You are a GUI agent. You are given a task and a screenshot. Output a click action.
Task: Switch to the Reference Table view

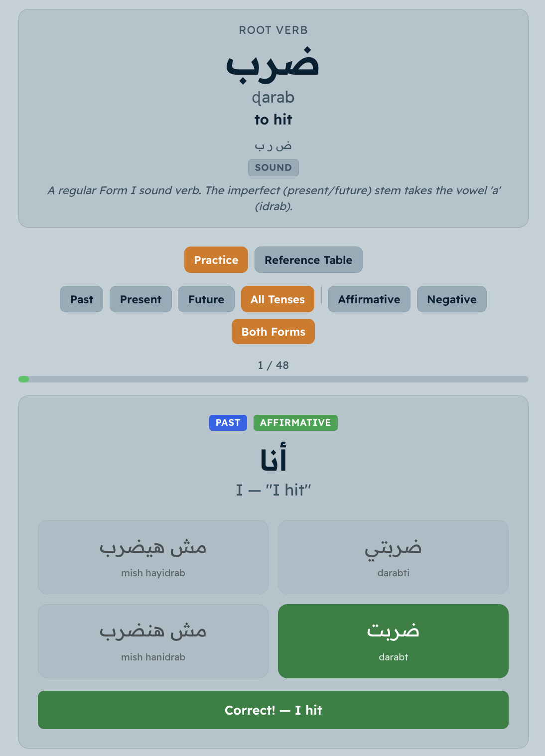[x=308, y=259]
